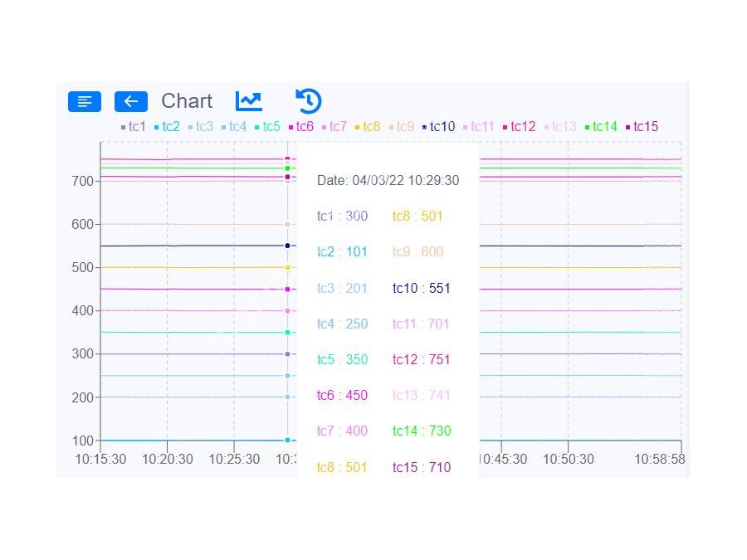
Task: Toggle tc5 series in legend
Action: [267, 127]
